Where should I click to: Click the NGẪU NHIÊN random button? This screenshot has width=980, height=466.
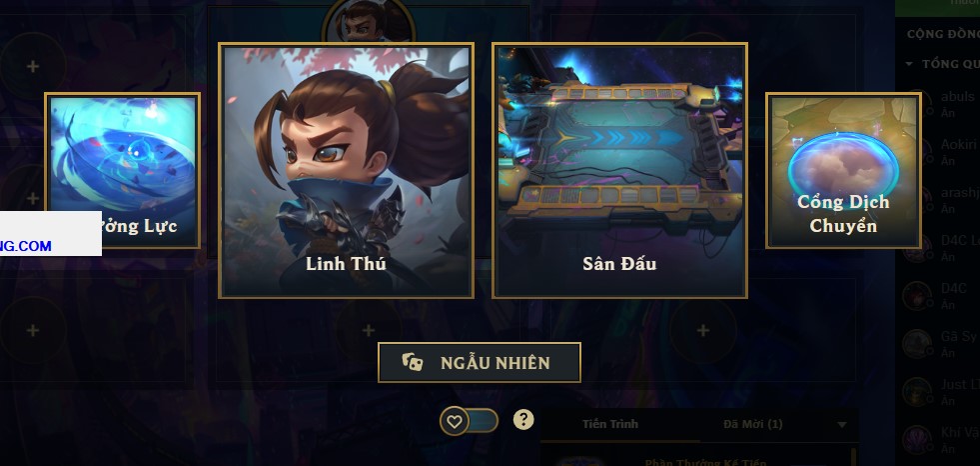[480, 363]
